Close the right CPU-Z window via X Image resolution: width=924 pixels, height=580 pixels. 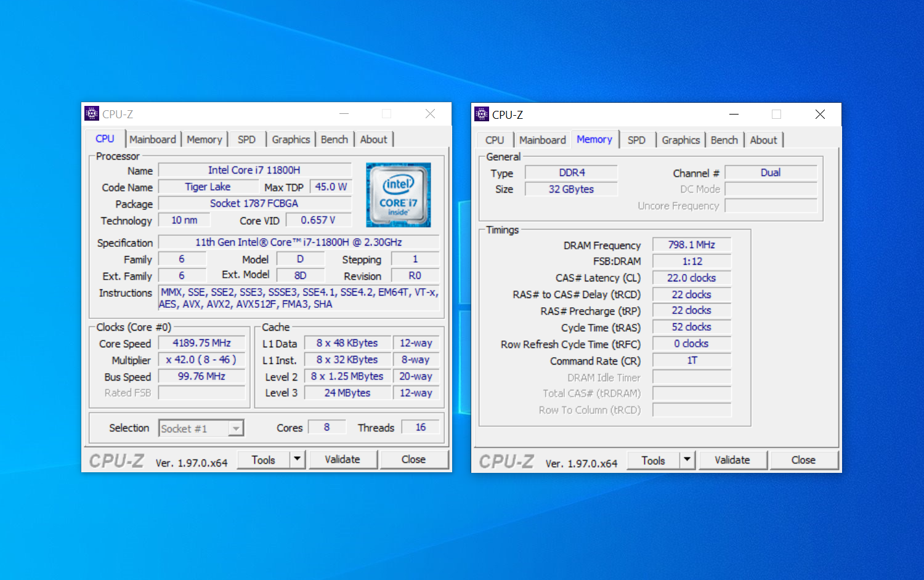(820, 114)
